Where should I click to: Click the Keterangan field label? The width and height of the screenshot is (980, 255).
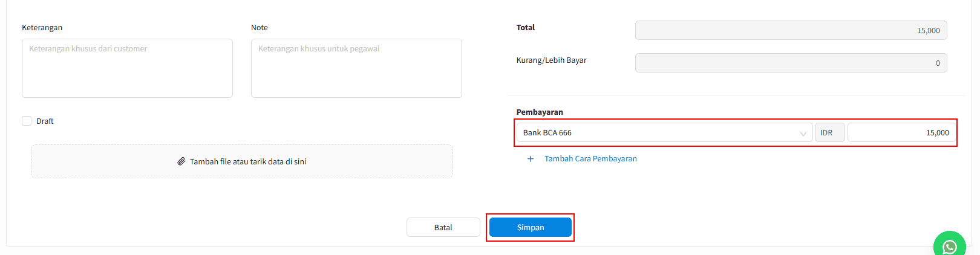pyautogui.click(x=42, y=28)
